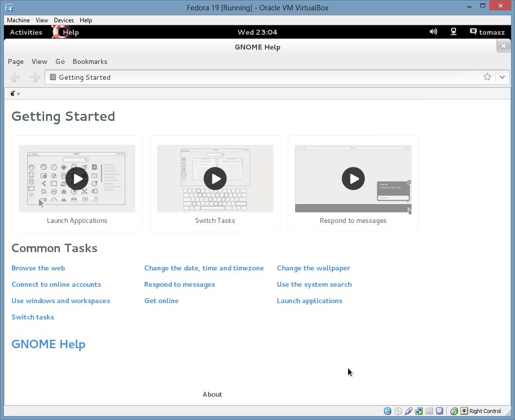Click the optical disc icon in VirtualBox status bar
This screenshot has width=515, height=420.
pyautogui.click(x=398, y=411)
